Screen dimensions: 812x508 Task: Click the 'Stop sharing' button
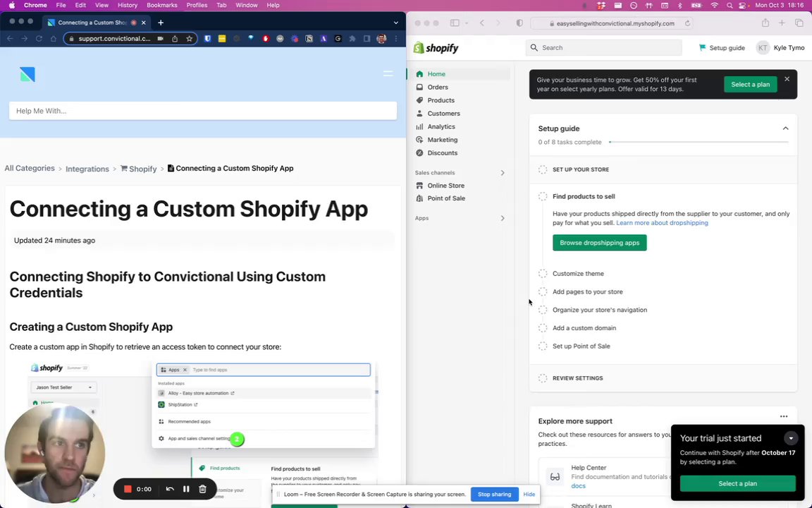[494, 495]
